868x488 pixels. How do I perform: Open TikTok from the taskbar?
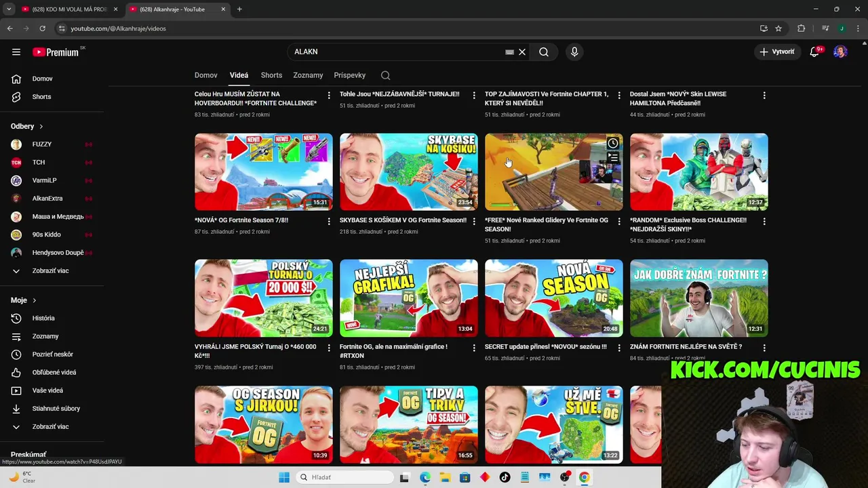(x=505, y=477)
